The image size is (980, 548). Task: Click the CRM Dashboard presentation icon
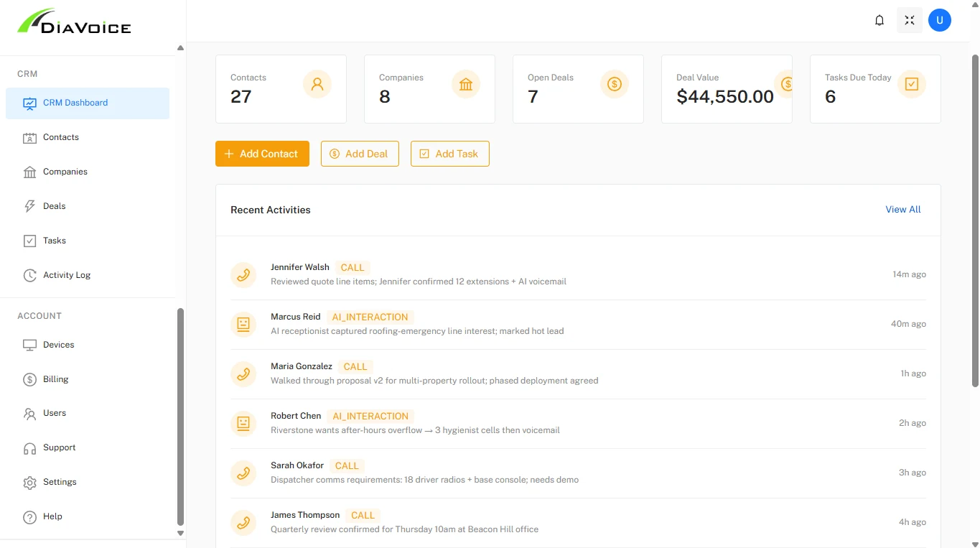click(29, 103)
